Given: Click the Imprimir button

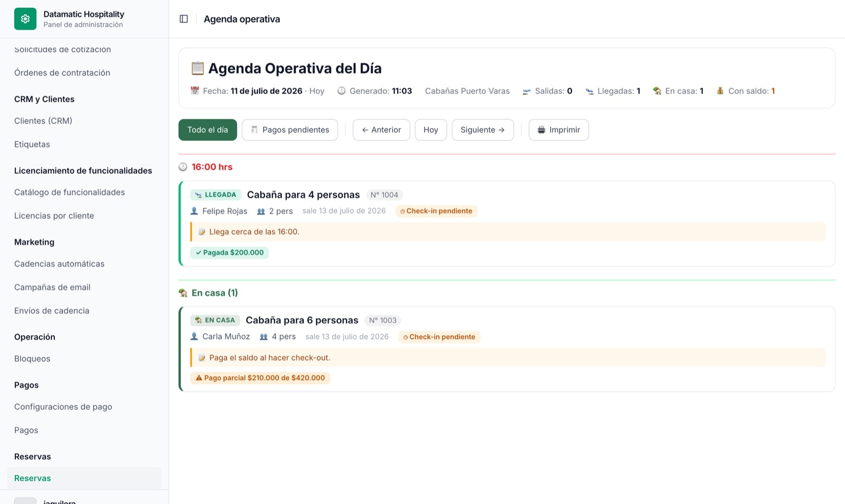Looking at the screenshot, I should 559,130.
